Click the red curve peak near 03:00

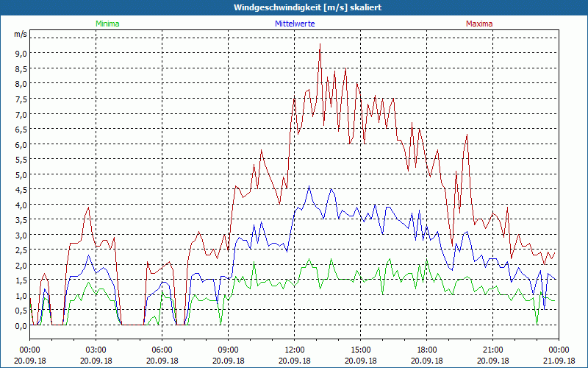(88, 208)
